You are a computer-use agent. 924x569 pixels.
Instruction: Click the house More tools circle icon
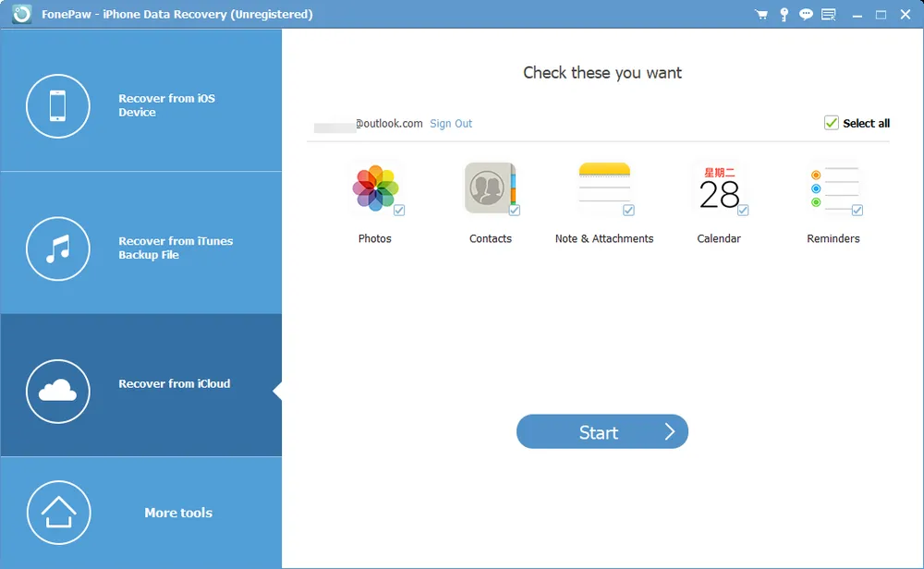click(58, 513)
